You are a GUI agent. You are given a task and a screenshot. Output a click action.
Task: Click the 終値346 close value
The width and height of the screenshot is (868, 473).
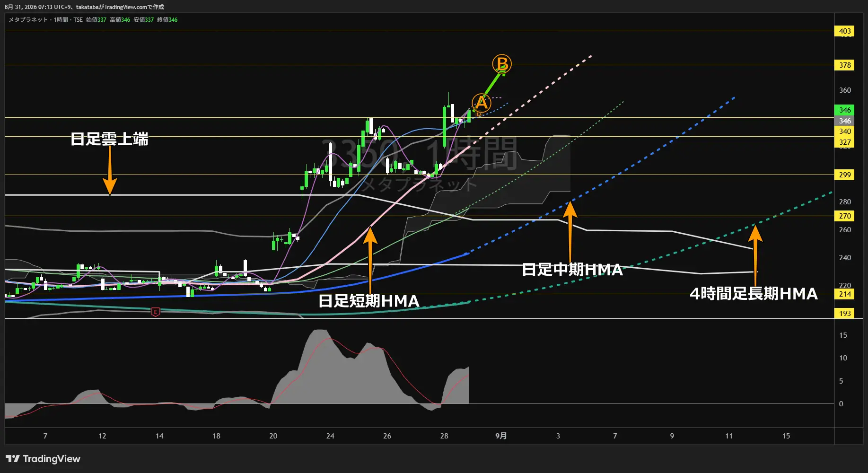(167, 20)
